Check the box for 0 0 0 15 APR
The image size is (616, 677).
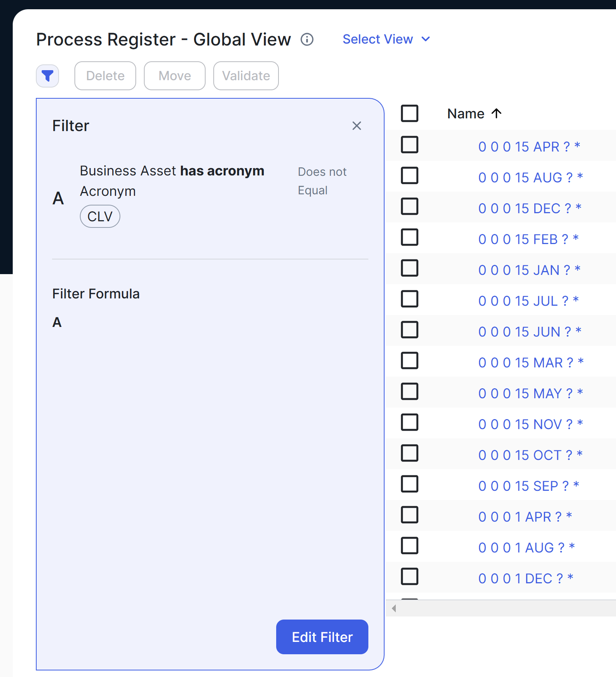pos(410,145)
